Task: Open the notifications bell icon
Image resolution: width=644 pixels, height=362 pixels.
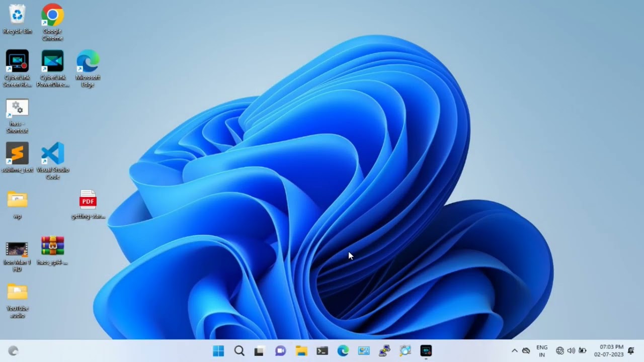Action: click(631, 351)
